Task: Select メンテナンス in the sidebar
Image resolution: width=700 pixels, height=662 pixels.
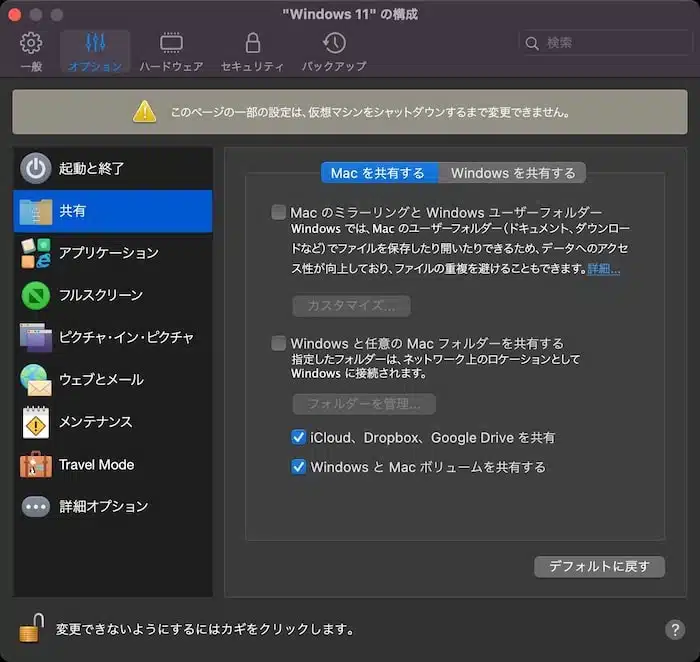Action: pyautogui.click(x=113, y=422)
